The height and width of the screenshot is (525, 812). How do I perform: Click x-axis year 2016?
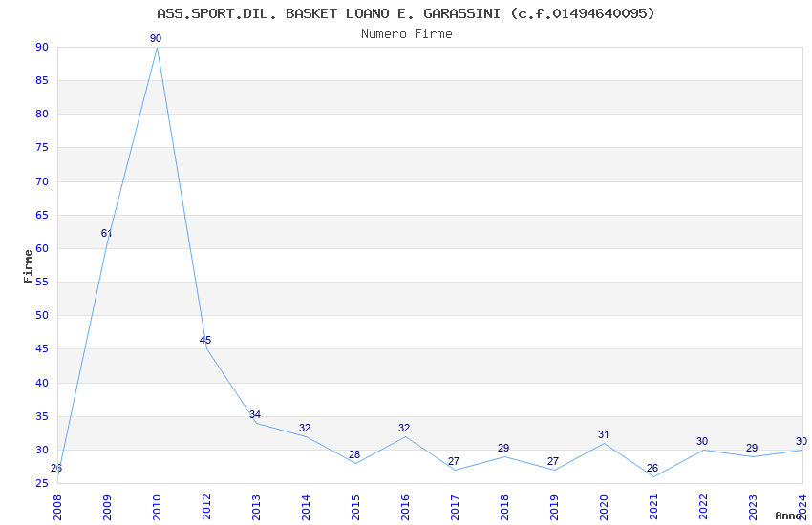coord(405,508)
